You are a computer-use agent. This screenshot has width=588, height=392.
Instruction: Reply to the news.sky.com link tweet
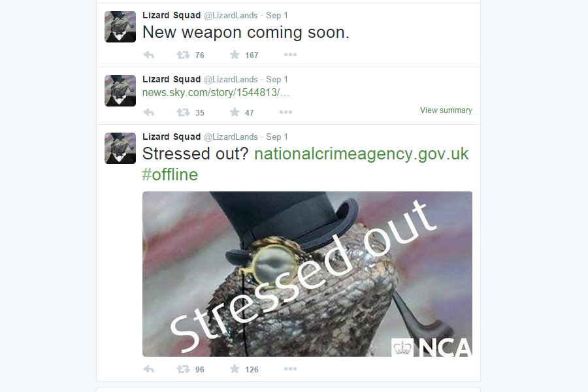(149, 112)
